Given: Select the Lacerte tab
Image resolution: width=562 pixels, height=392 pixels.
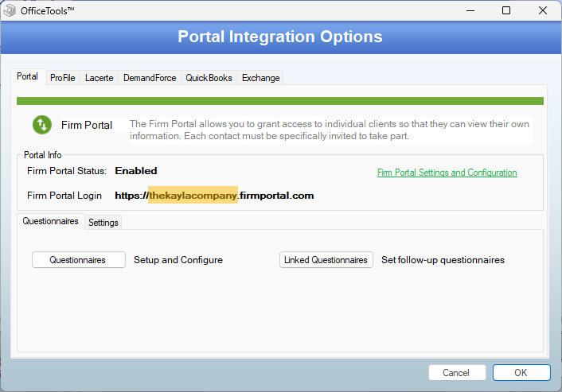Looking at the screenshot, I should click(99, 78).
